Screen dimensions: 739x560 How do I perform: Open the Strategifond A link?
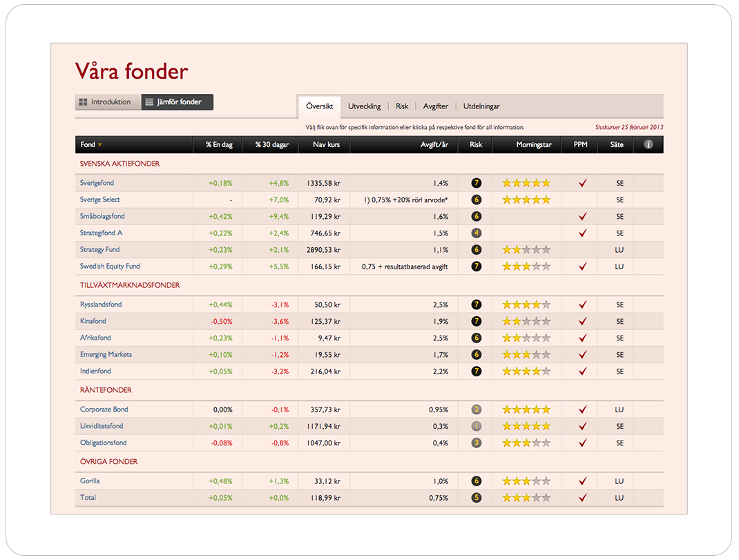101,233
